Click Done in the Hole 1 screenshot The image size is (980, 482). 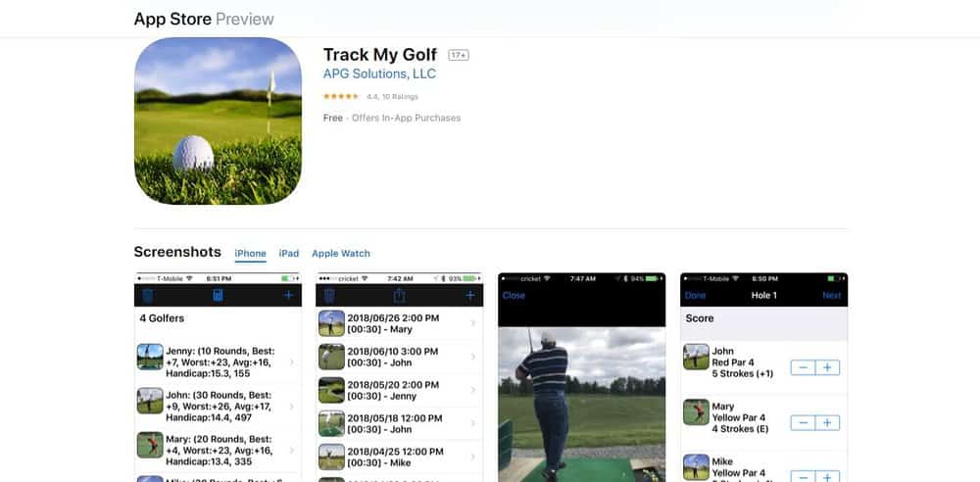(x=695, y=295)
